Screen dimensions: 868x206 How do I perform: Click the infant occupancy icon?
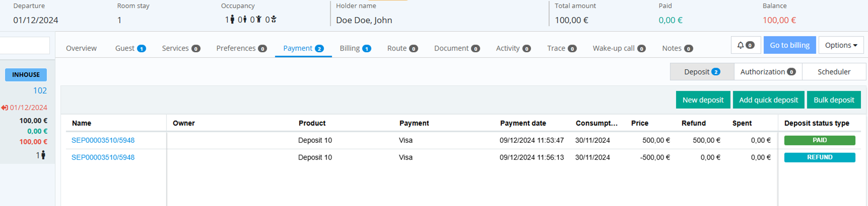click(274, 19)
